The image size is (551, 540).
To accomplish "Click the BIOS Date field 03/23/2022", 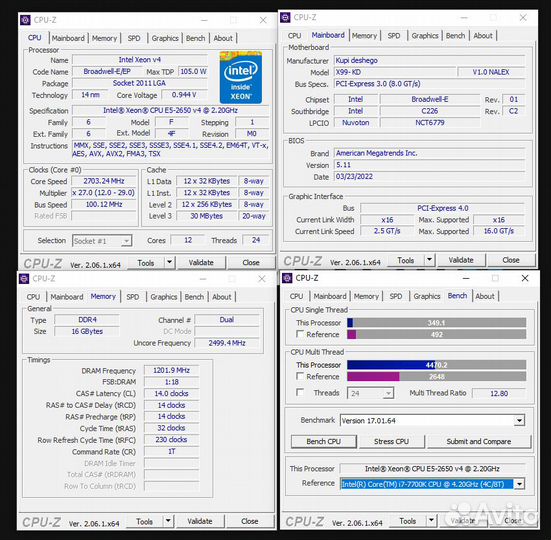I will 429,177.
